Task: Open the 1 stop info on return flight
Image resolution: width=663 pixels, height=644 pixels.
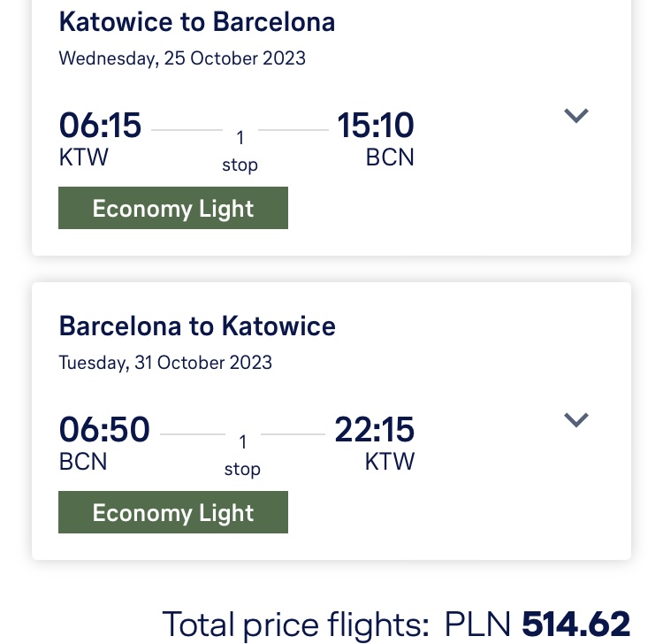Action: (242, 456)
